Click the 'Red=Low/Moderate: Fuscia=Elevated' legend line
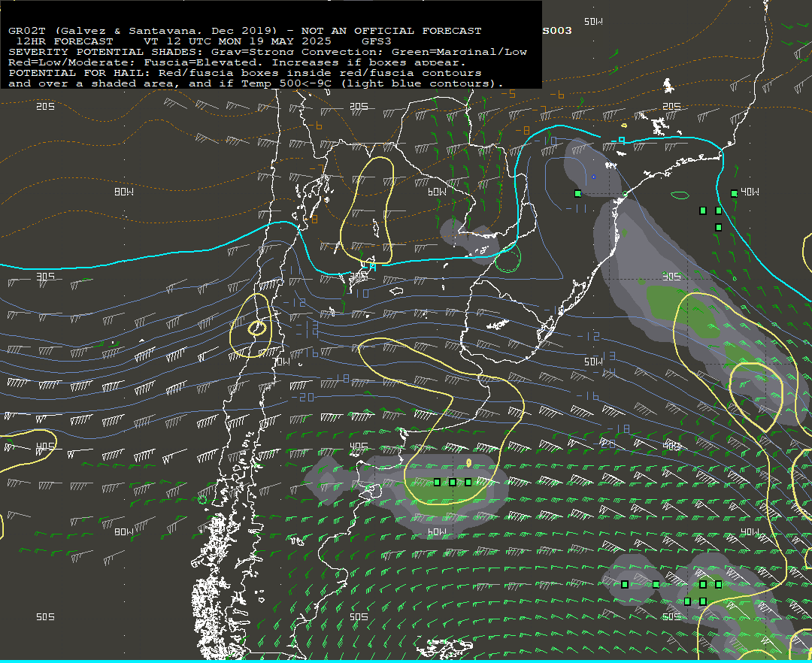The height and width of the screenshot is (663, 812). pyautogui.click(x=237, y=62)
